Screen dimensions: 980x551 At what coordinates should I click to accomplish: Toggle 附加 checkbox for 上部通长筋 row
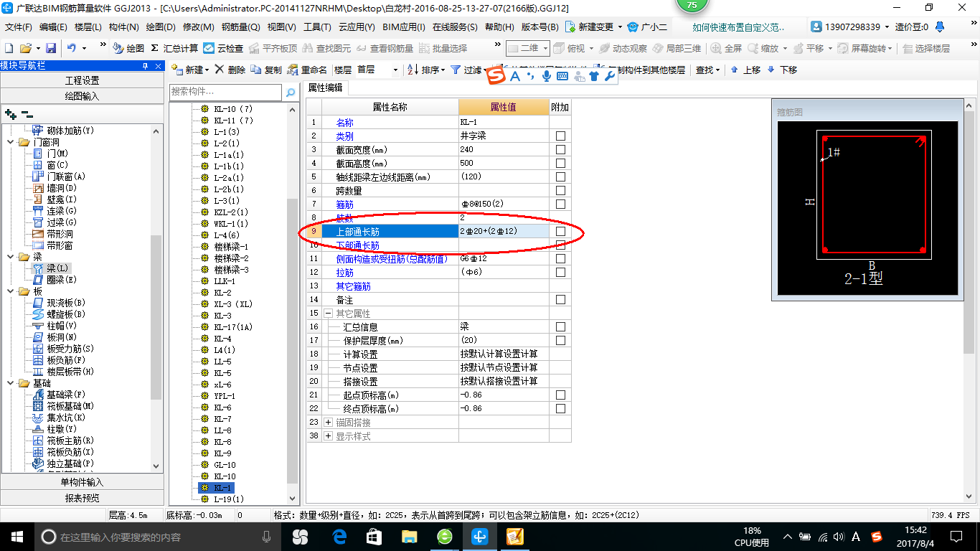(x=560, y=231)
